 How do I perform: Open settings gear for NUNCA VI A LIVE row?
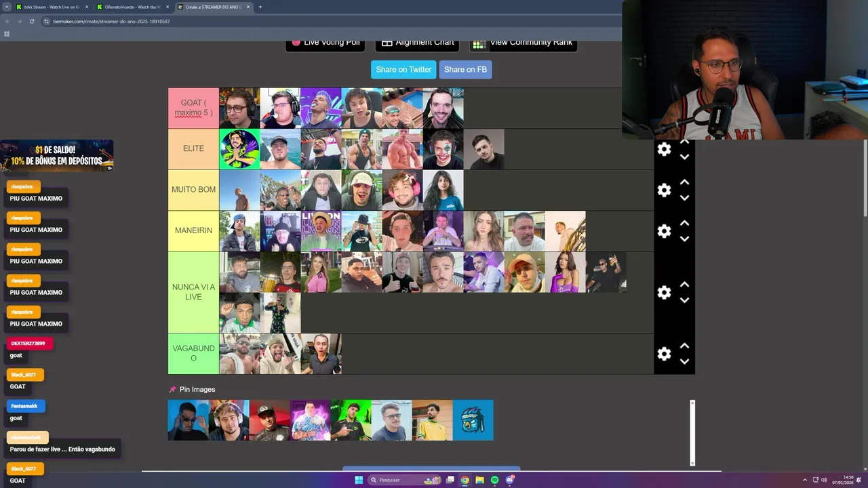[665, 293]
